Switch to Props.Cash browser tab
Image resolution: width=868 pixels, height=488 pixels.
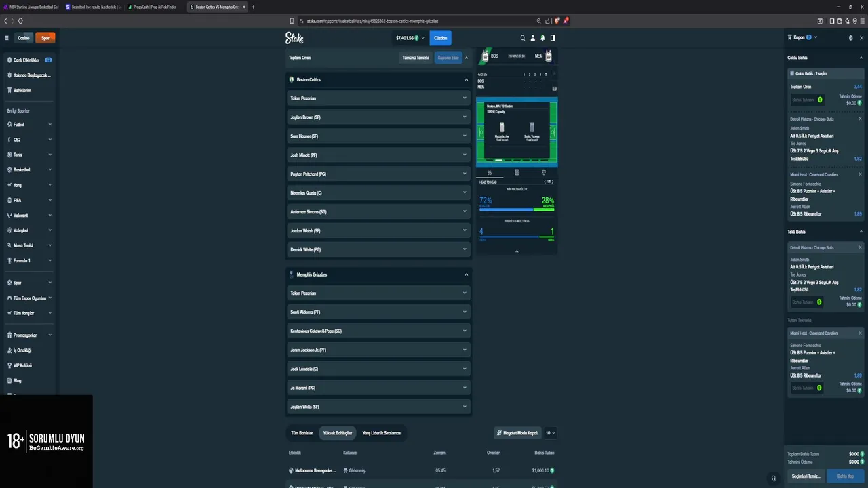[x=155, y=7]
